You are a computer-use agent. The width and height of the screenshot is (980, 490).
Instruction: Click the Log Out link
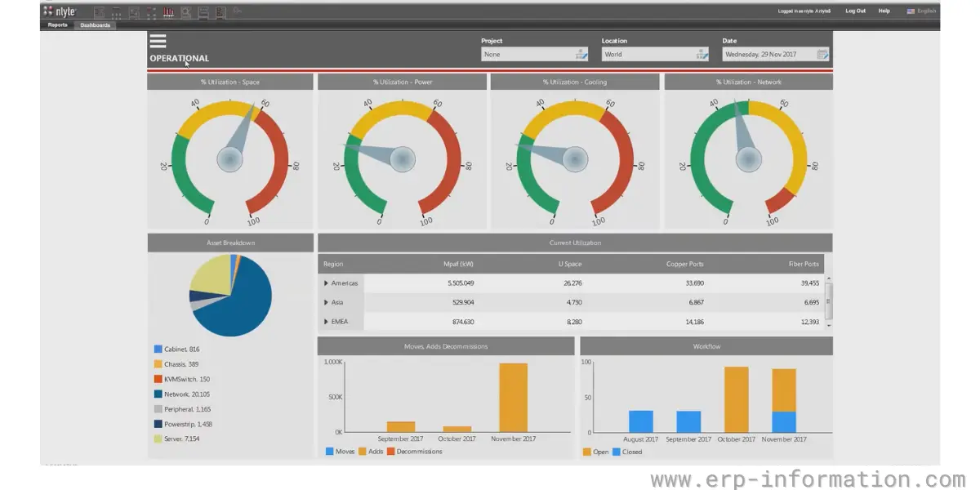pos(856,11)
